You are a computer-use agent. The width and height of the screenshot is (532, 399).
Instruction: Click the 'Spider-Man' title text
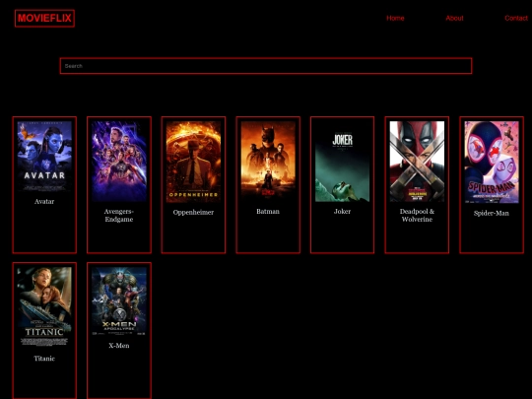pyautogui.click(x=492, y=213)
